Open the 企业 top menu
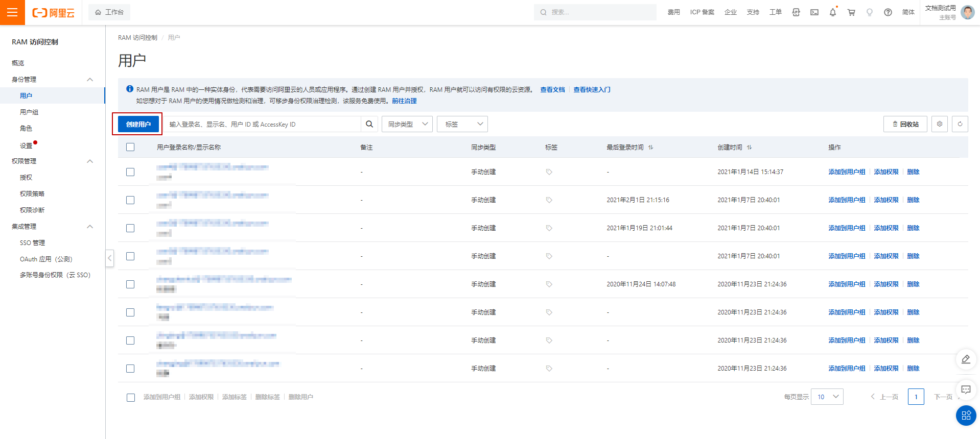This screenshot has height=439, width=980. click(x=731, y=12)
